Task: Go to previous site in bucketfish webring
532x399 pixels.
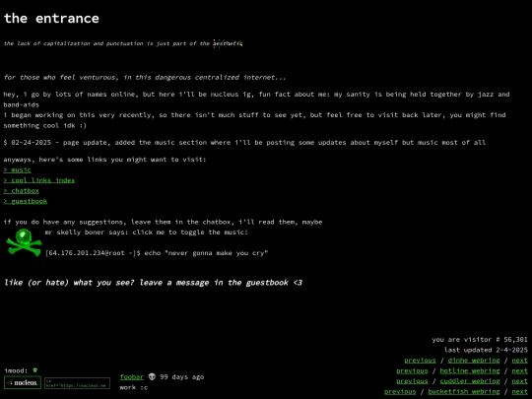Action: [x=400, y=391]
